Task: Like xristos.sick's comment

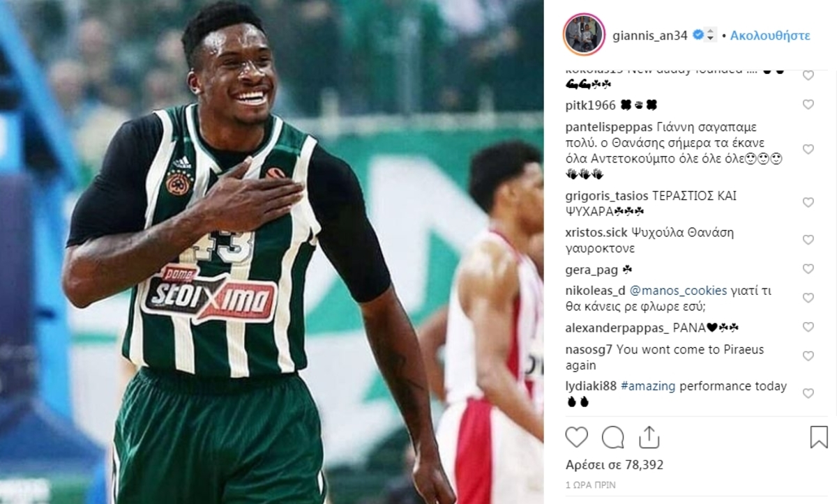Action: [x=808, y=240]
